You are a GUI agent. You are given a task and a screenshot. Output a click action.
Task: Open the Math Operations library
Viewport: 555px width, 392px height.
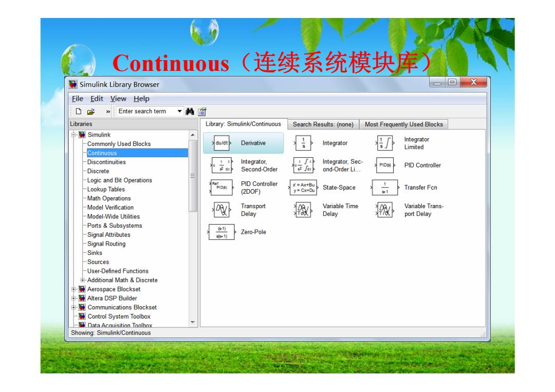click(109, 198)
